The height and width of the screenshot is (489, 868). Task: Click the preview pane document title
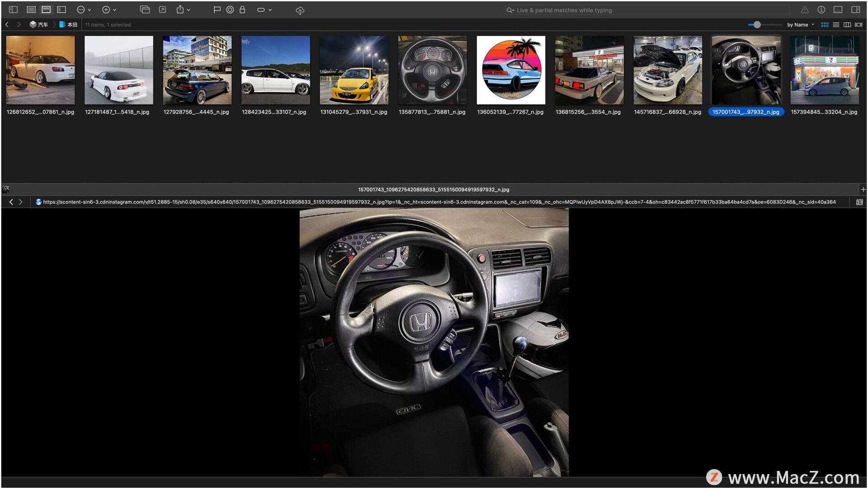434,189
